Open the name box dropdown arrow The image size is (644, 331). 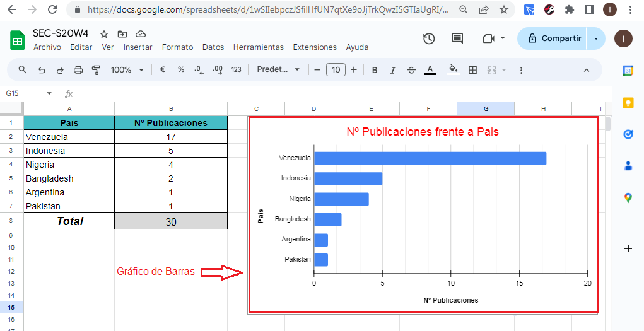pyautogui.click(x=49, y=94)
